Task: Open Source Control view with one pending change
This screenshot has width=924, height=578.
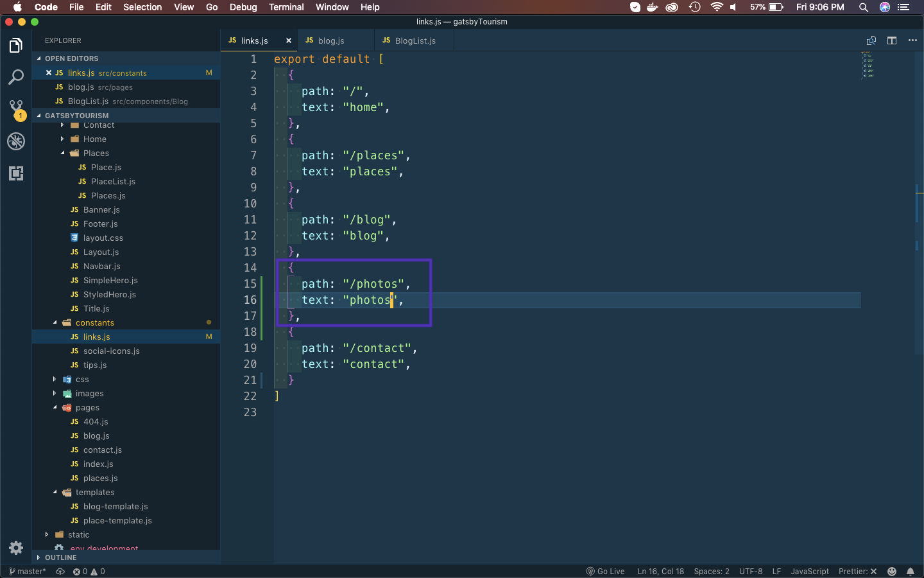Action: point(16,109)
